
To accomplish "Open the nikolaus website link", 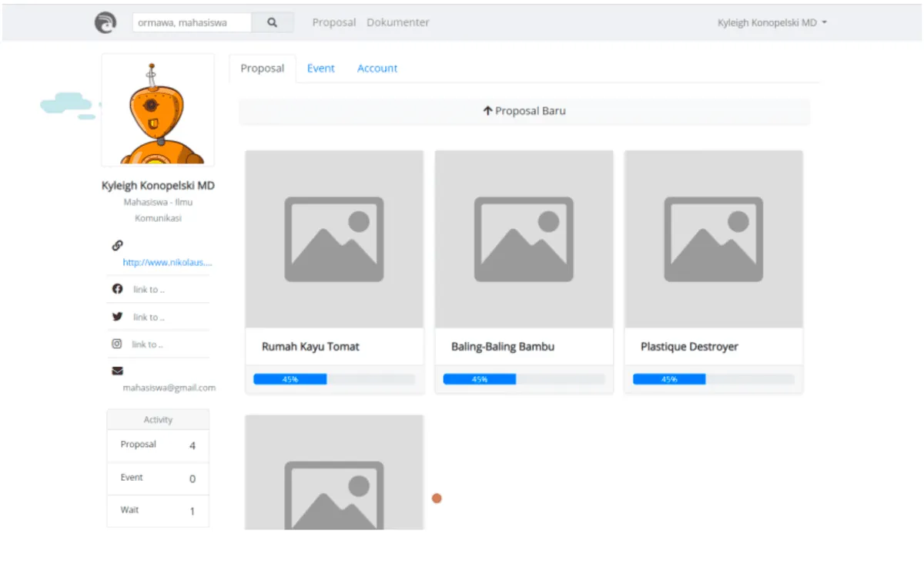I will (167, 263).
